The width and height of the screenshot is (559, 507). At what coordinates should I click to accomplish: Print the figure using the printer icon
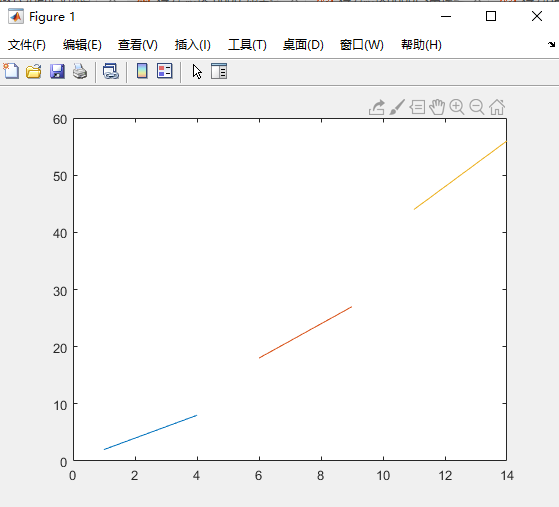[x=80, y=71]
